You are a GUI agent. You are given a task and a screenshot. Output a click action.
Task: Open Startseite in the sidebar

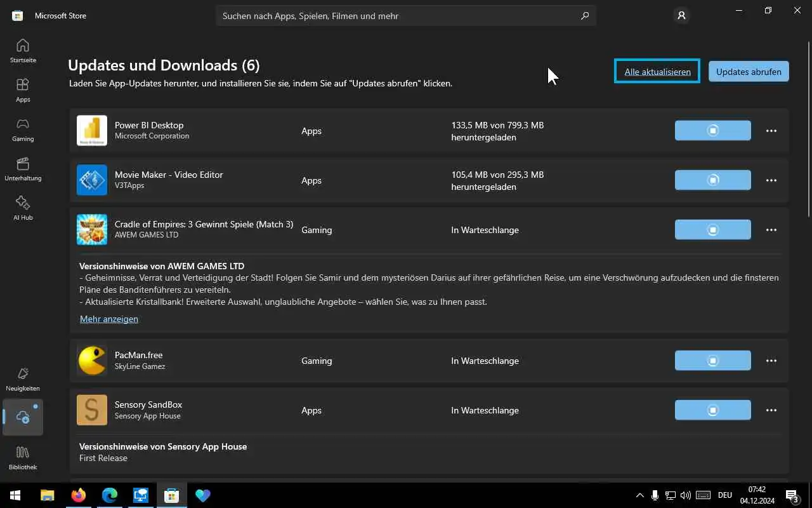coord(23,50)
